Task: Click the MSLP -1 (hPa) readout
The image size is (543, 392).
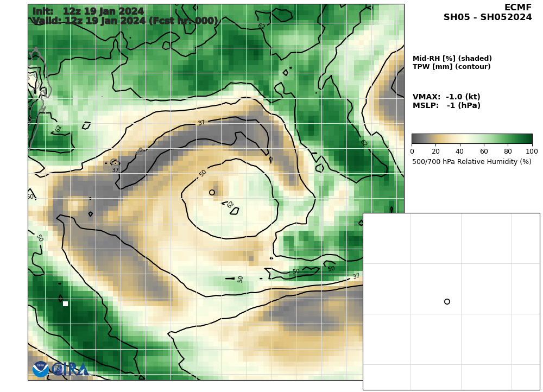Action: [x=446, y=106]
